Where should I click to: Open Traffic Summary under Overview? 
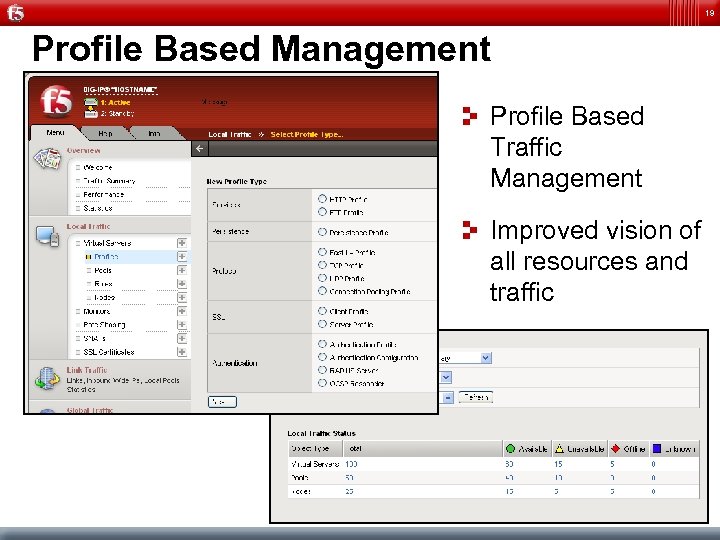click(x=109, y=181)
